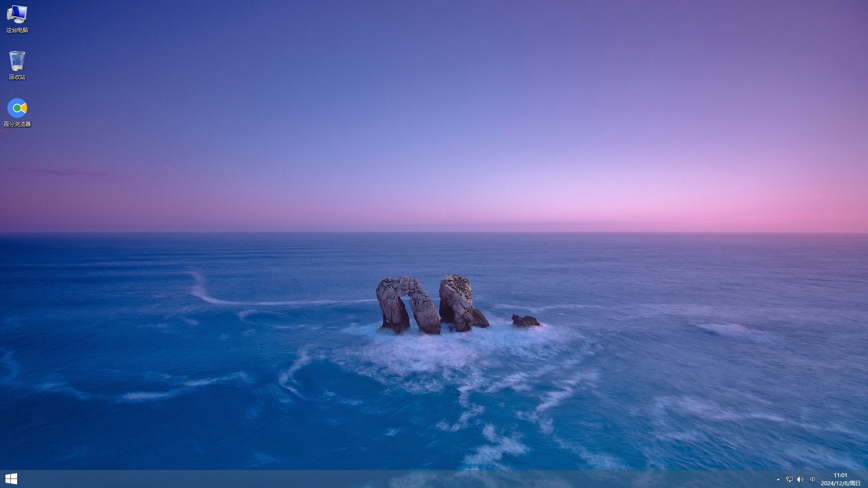Click the 这台电脑 label text
Screen dimensions: 868x488
(x=17, y=30)
